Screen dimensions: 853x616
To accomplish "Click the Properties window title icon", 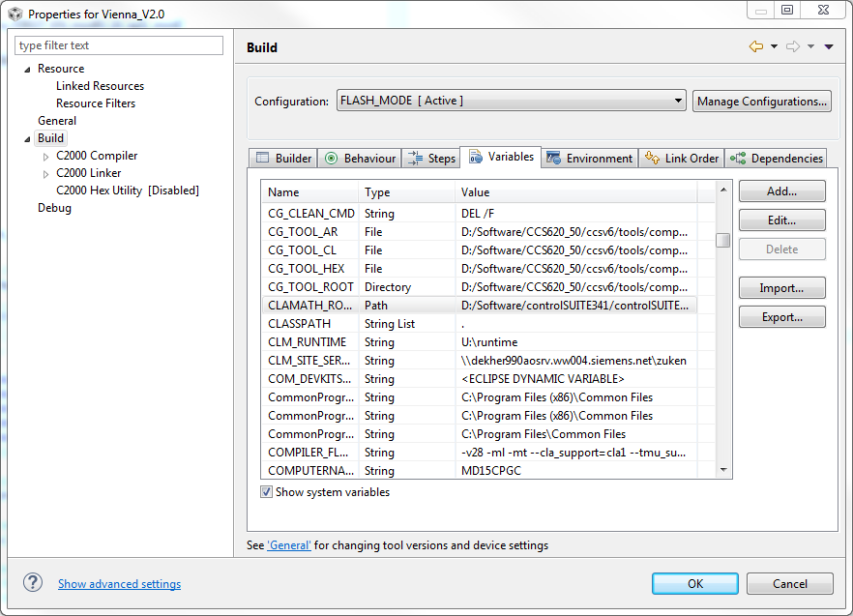I will click(15, 14).
